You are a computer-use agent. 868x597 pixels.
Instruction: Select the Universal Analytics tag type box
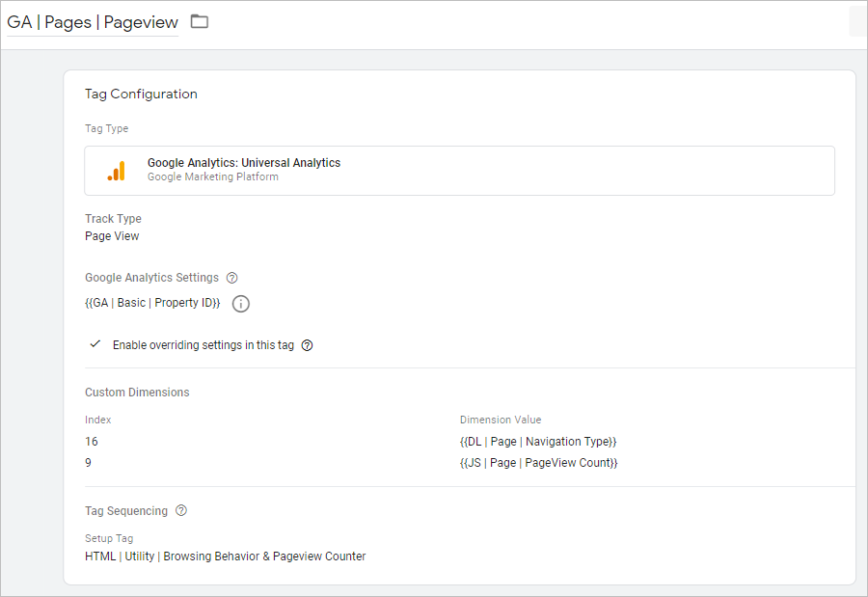459,171
